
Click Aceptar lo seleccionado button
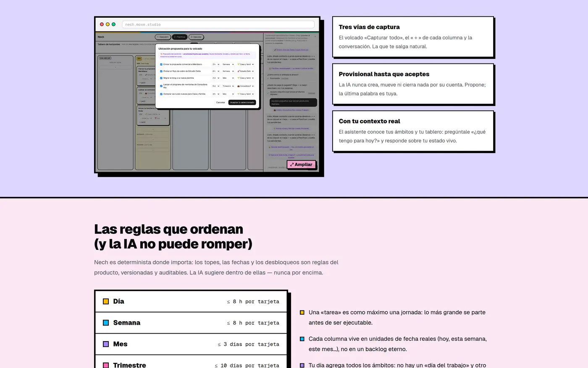click(x=242, y=102)
